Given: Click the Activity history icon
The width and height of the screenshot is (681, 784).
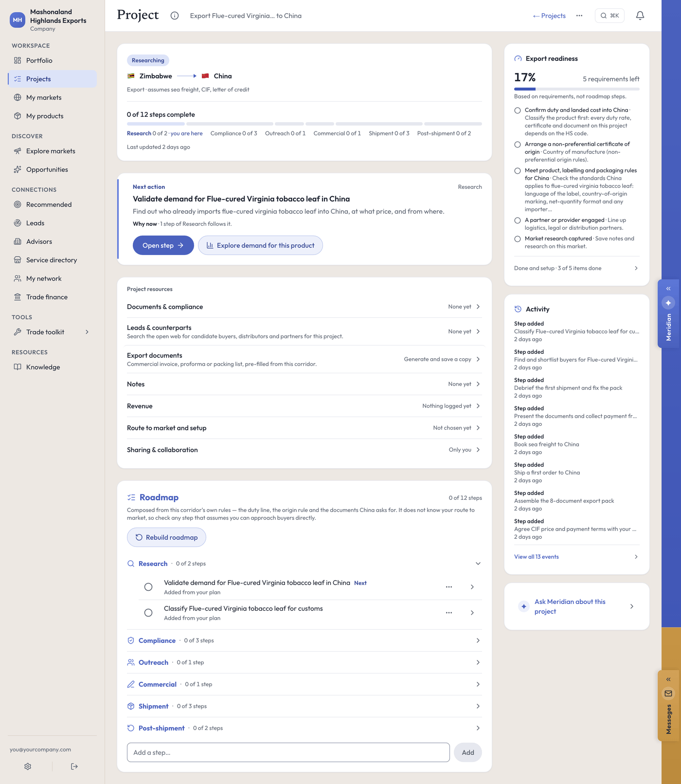Looking at the screenshot, I should (518, 309).
